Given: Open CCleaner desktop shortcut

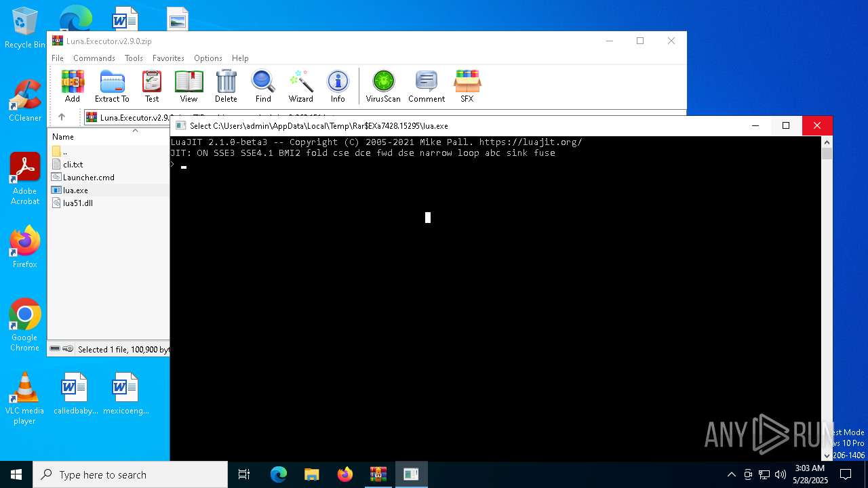Looking at the screenshot, I should (24, 101).
